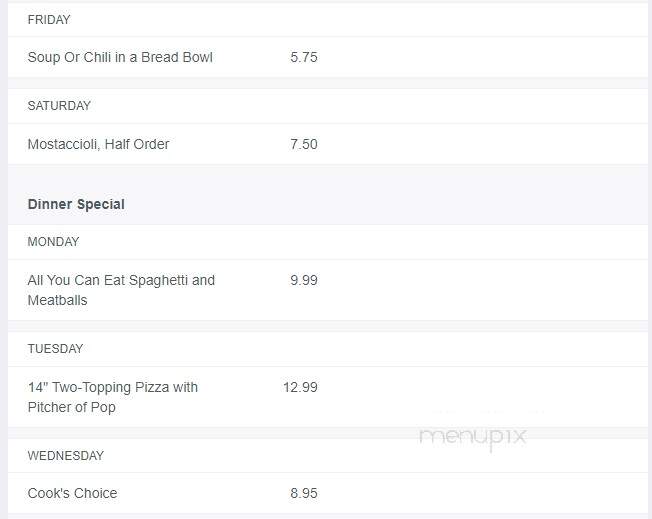
Task: Select All You Can Eat Spaghetti item
Action: 121,290
